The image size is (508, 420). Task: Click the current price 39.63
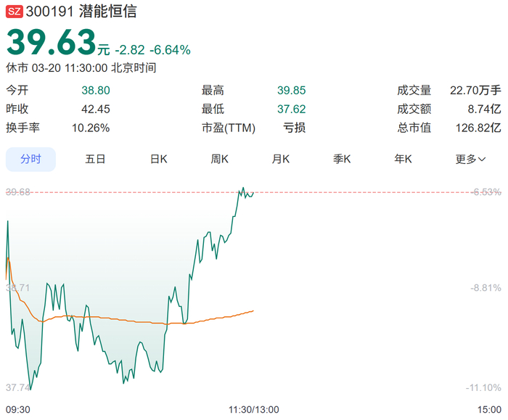click(x=52, y=42)
